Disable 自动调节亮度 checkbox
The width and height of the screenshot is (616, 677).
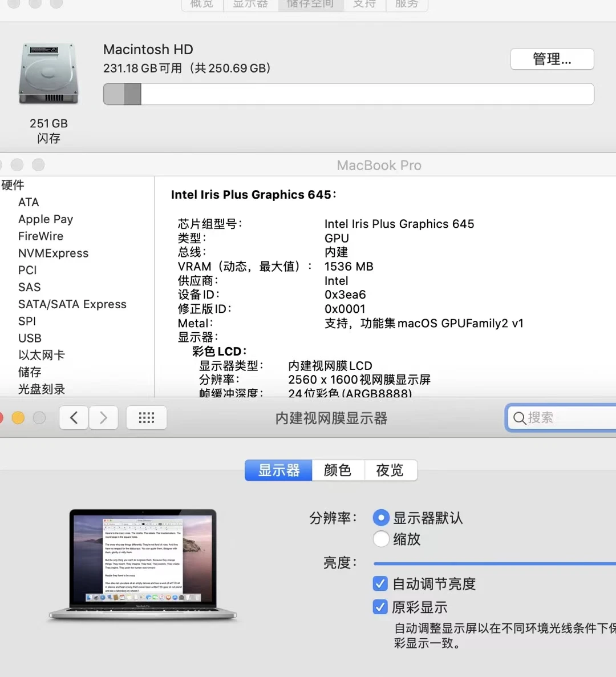380,583
